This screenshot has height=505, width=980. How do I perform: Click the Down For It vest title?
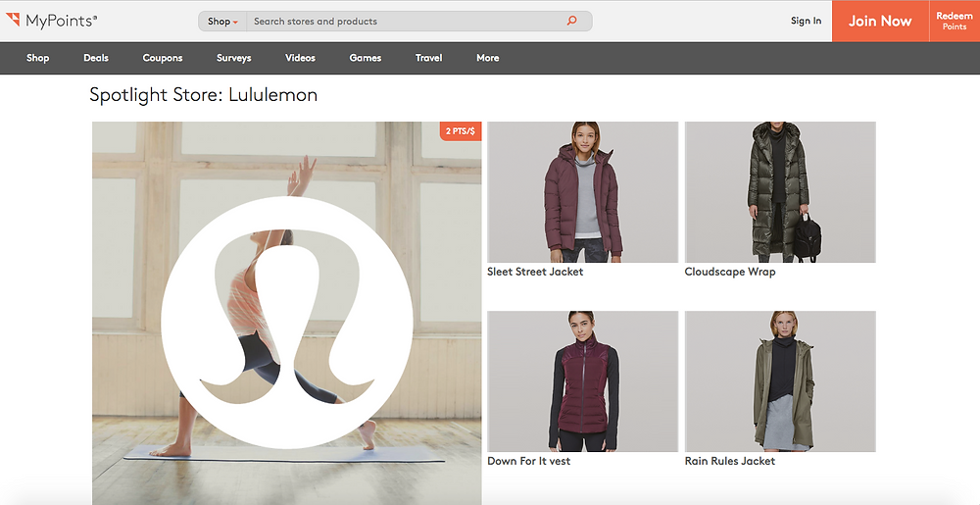[x=529, y=461]
